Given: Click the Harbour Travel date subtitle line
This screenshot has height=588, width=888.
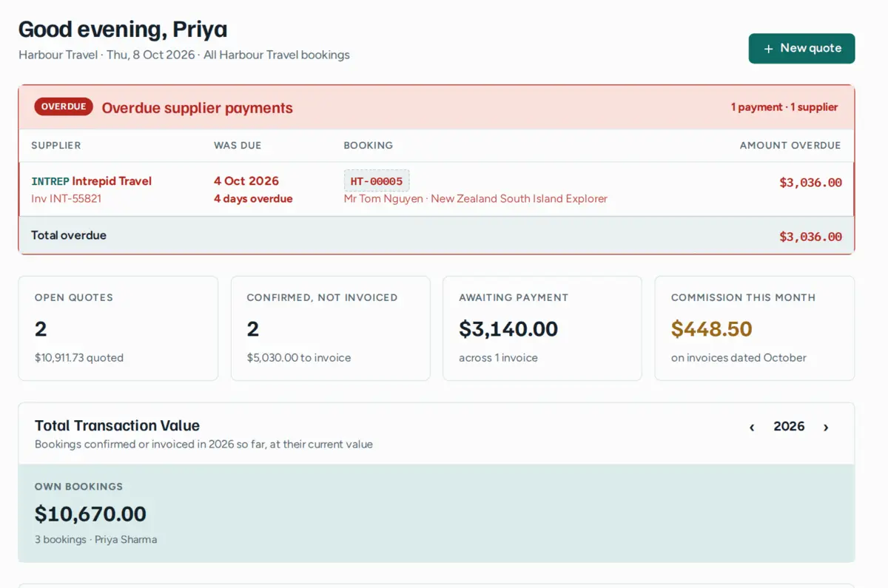Looking at the screenshot, I should (x=184, y=55).
